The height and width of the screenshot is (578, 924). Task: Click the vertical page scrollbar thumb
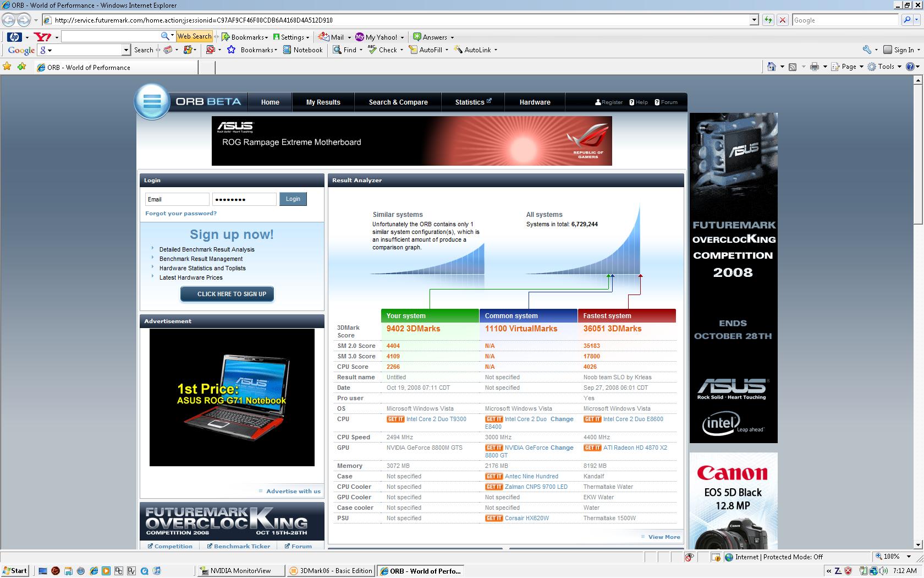(x=917, y=154)
